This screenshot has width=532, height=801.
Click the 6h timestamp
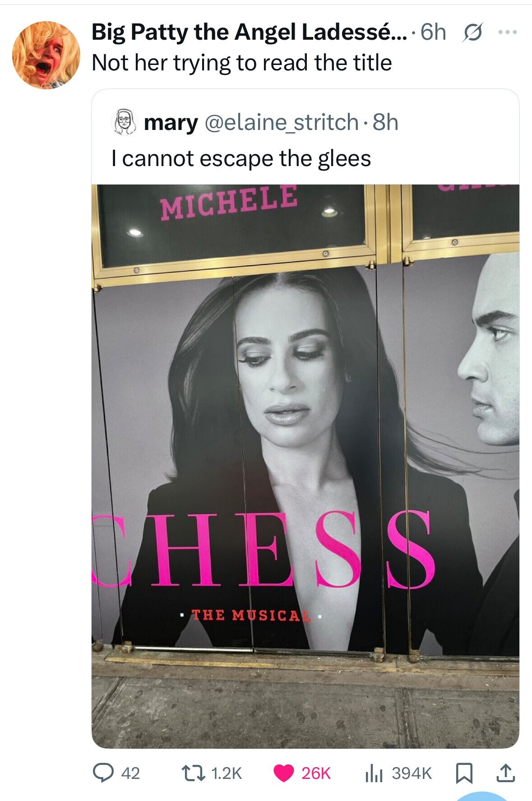(x=432, y=32)
